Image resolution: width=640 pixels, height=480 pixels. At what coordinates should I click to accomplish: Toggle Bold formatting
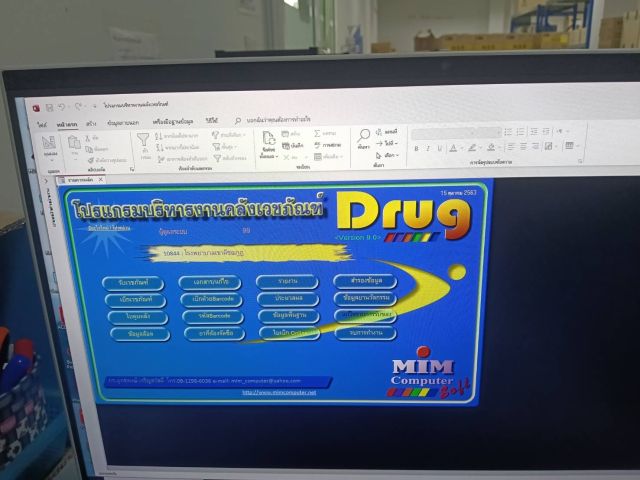pyautogui.click(x=416, y=149)
